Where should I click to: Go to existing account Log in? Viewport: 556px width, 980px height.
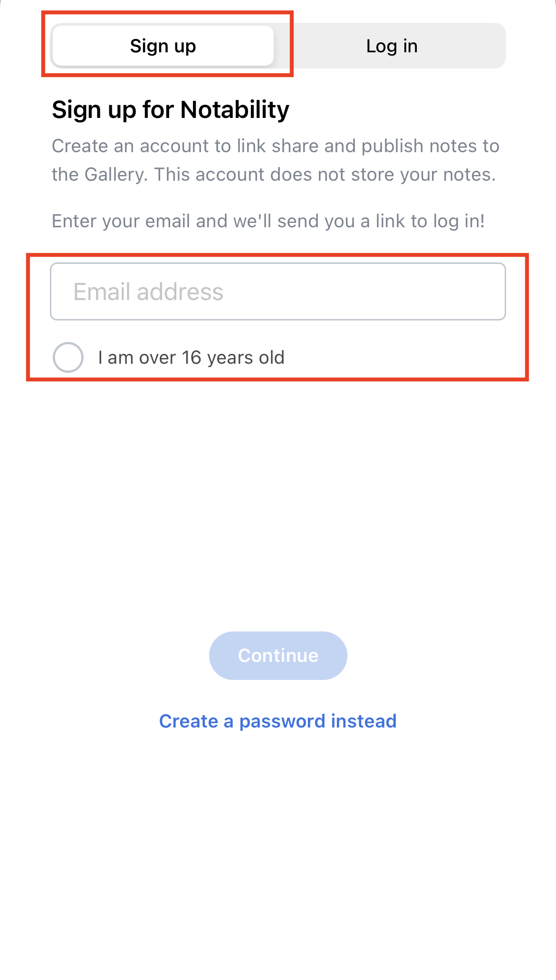coord(392,46)
